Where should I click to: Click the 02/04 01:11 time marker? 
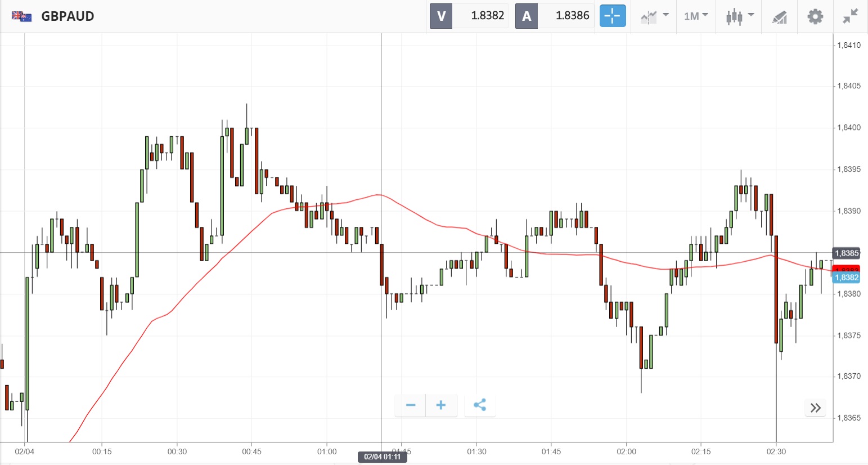382,457
